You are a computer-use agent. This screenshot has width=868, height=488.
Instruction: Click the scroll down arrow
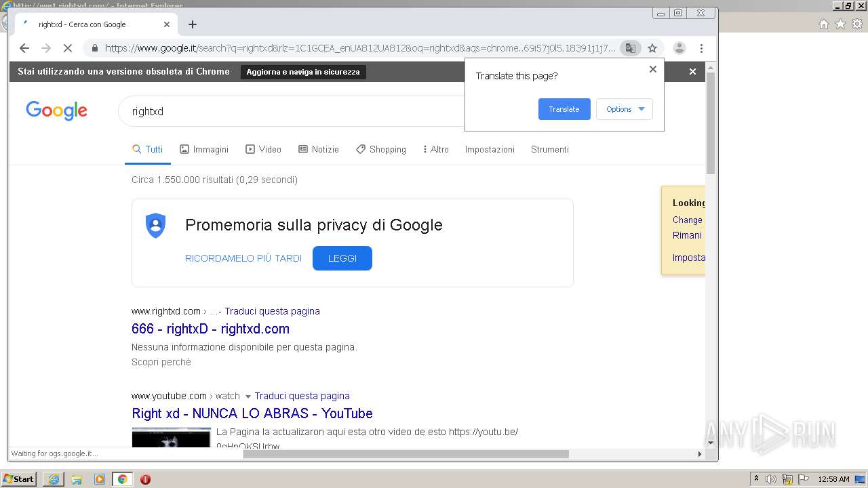711,443
